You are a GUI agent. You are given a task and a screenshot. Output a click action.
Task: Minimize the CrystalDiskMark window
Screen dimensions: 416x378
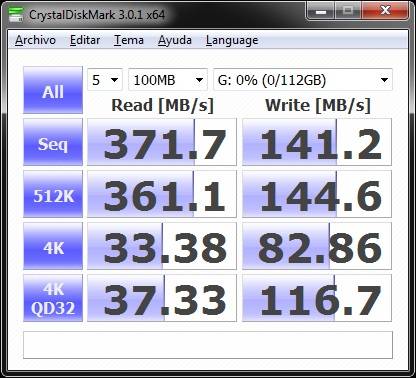click(320, 12)
